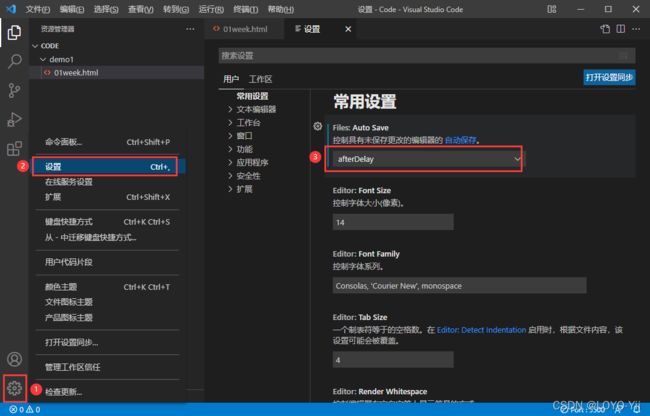Screen dimensions: 650x416
Task: Select 管理工作区信任 menu entry
Action: click(x=107, y=367)
